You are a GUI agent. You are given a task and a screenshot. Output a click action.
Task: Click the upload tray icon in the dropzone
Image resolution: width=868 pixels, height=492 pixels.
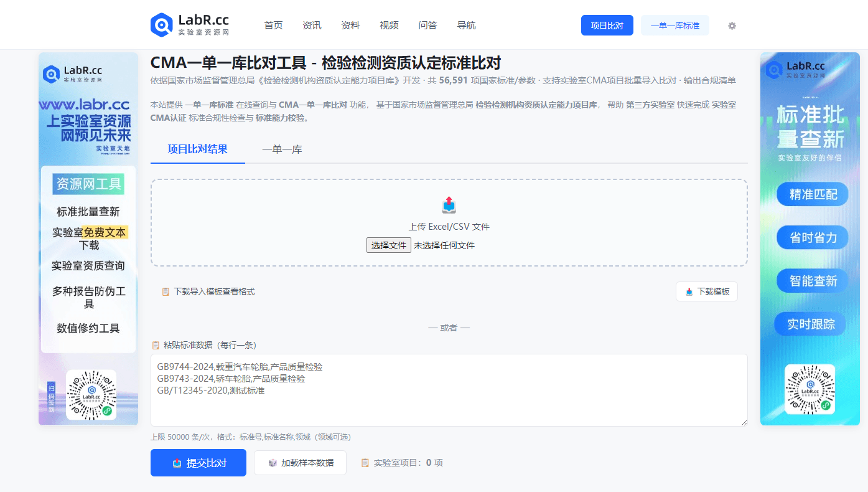(449, 204)
